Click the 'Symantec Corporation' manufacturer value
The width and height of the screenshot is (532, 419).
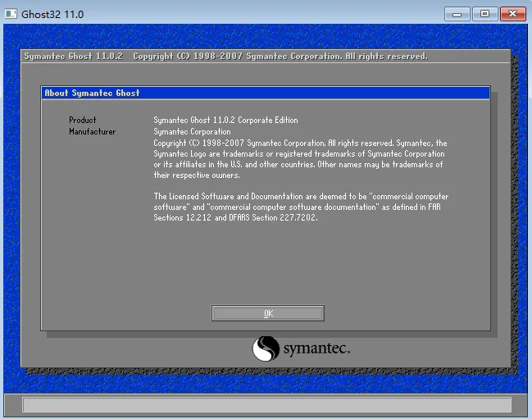[x=192, y=131]
